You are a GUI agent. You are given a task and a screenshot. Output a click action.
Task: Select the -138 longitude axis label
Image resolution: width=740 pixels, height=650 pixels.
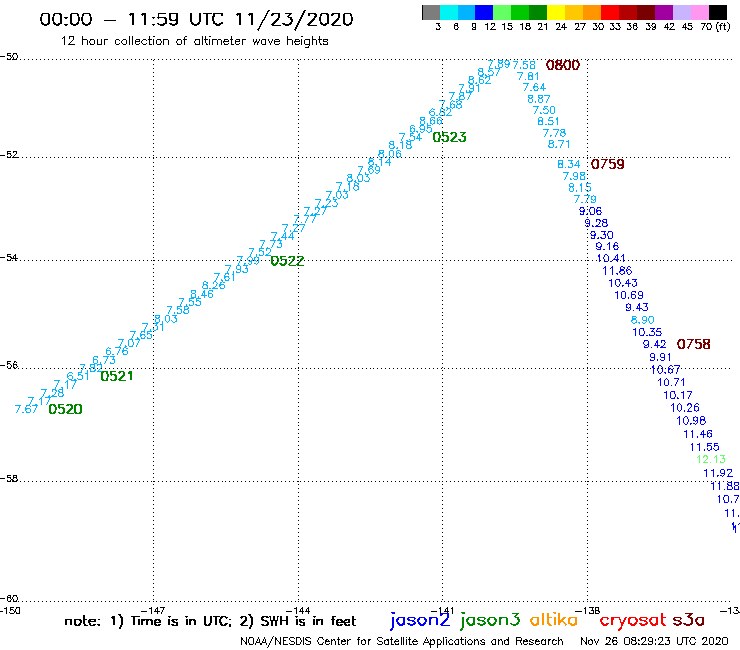pyautogui.click(x=588, y=610)
